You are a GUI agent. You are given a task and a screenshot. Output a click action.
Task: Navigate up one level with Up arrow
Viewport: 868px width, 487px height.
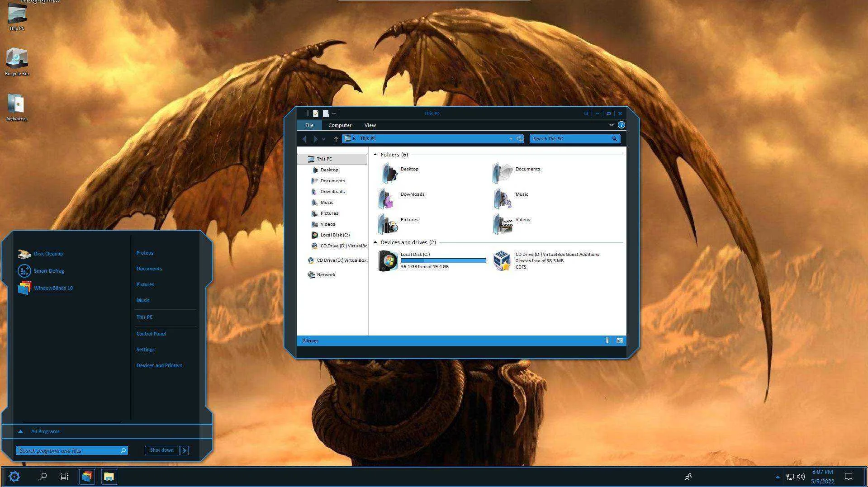click(336, 139)
